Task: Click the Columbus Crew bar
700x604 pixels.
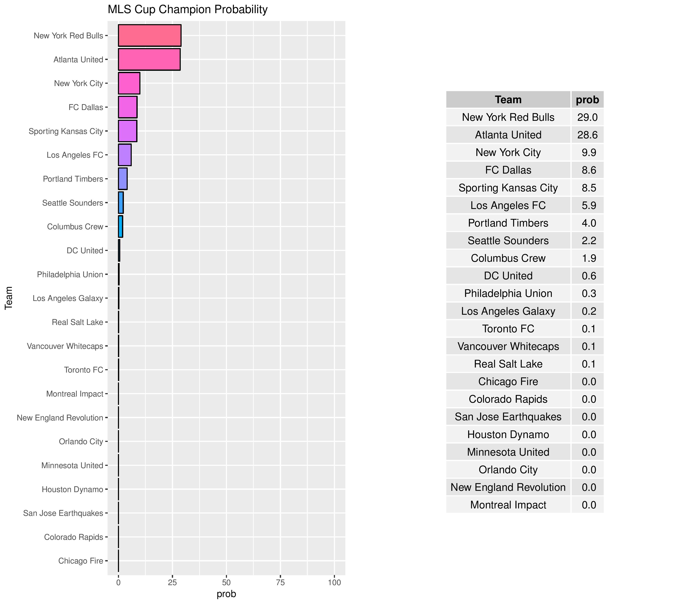Action: (x=121, y=227)
